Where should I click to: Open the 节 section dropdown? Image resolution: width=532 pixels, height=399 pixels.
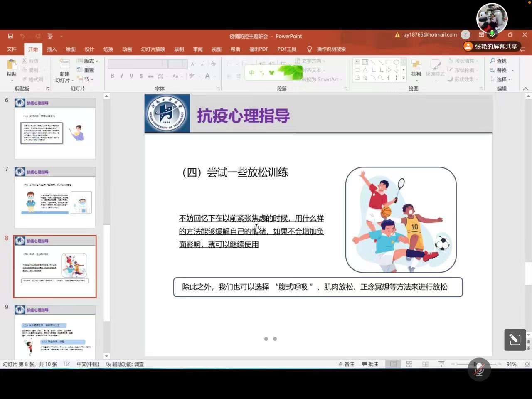tap(85, 79)
